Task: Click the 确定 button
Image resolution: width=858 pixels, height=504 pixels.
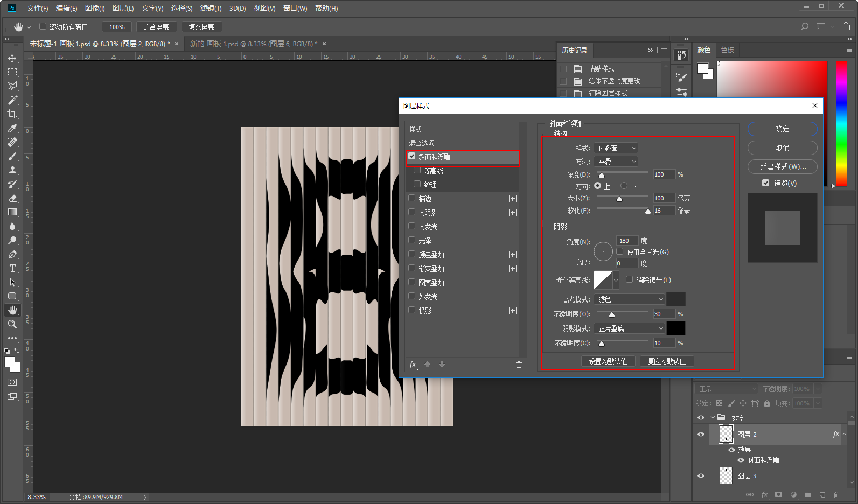Action: (x=782, y=129)
